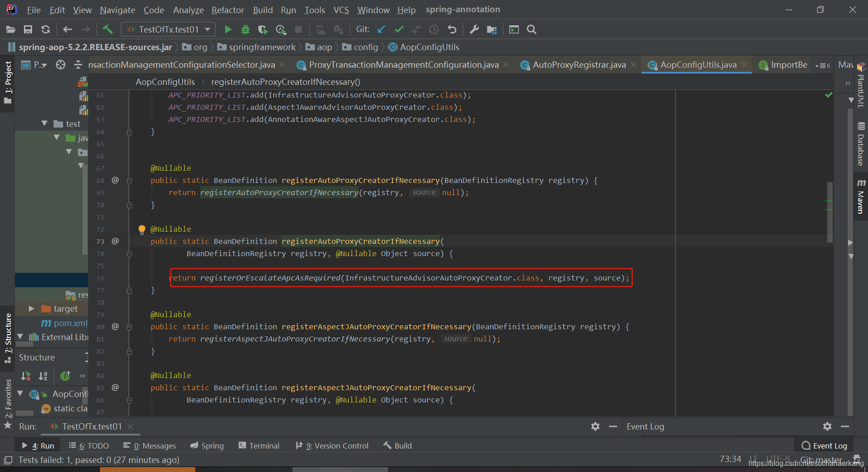Navigate forward with the right arrow
This screenshot has height=472, width=868.
(85, 29)
